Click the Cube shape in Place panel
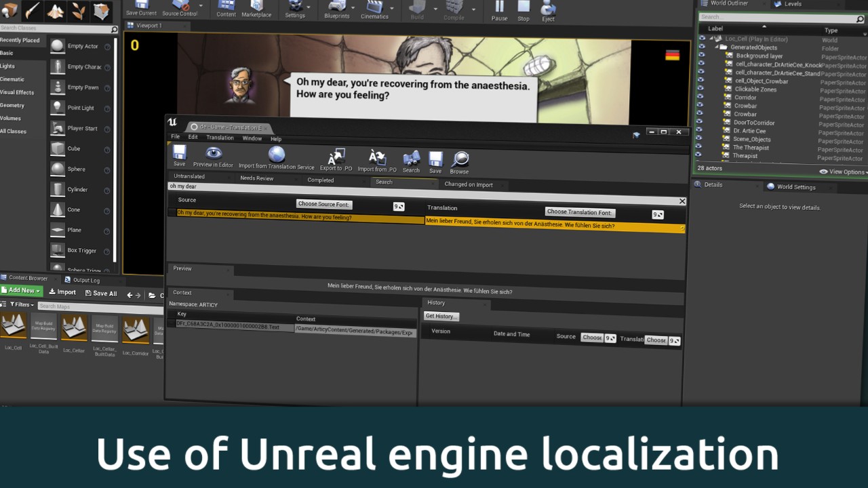 point(57,148)
